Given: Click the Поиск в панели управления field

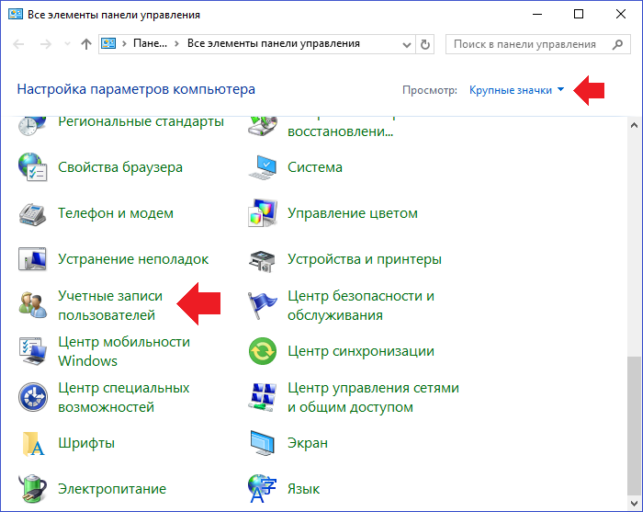Looking at the screenshot, I should click(x=538, y=44).
